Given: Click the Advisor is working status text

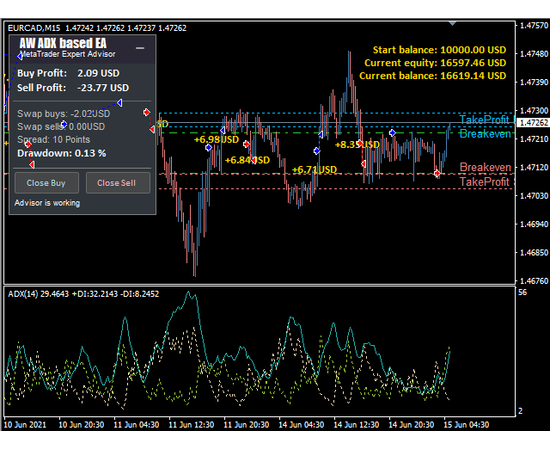Looking at the screenshot, I should click(47, 203).
